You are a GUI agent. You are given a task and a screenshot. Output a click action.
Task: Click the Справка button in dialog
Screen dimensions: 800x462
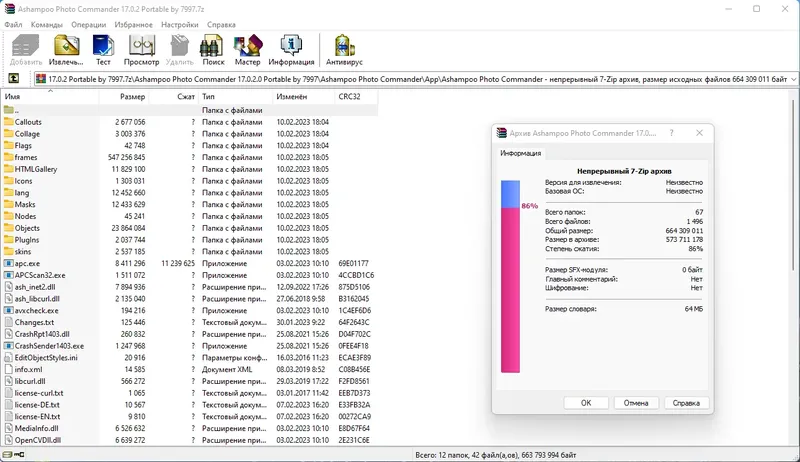pyautogui.click(x=686, y=403)
